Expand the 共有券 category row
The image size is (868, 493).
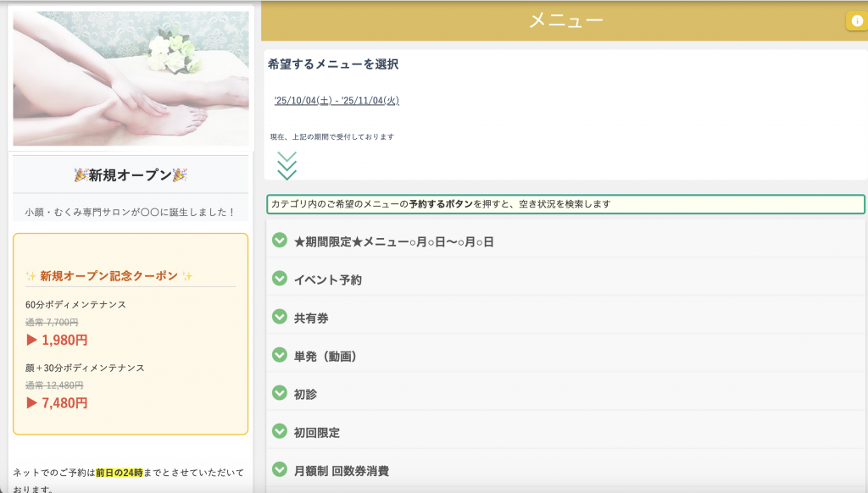click(x=311, y=318)
